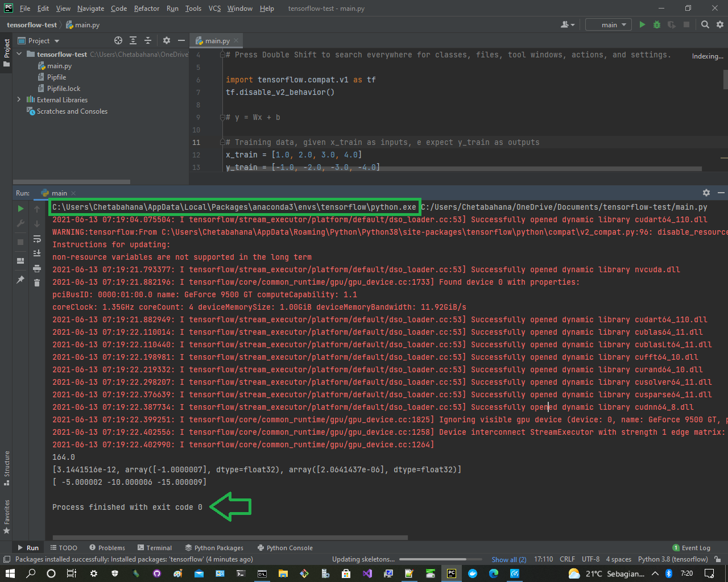
Task: Clear all console output trash icon
Action: [x=37, y=282]
